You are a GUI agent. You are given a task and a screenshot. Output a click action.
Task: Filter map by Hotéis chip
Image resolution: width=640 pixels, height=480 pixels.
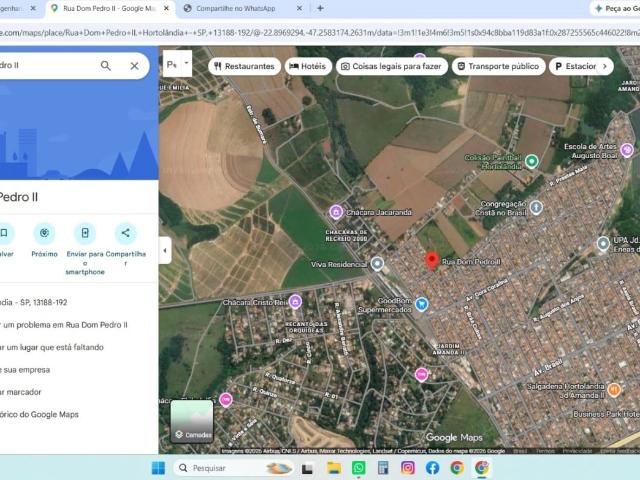[308, 66]
